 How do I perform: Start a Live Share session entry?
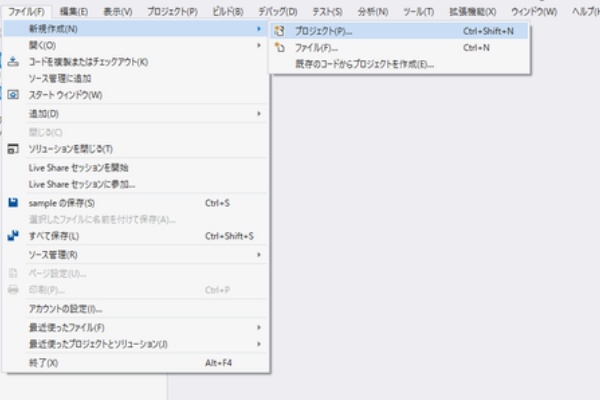click(136, 168)
